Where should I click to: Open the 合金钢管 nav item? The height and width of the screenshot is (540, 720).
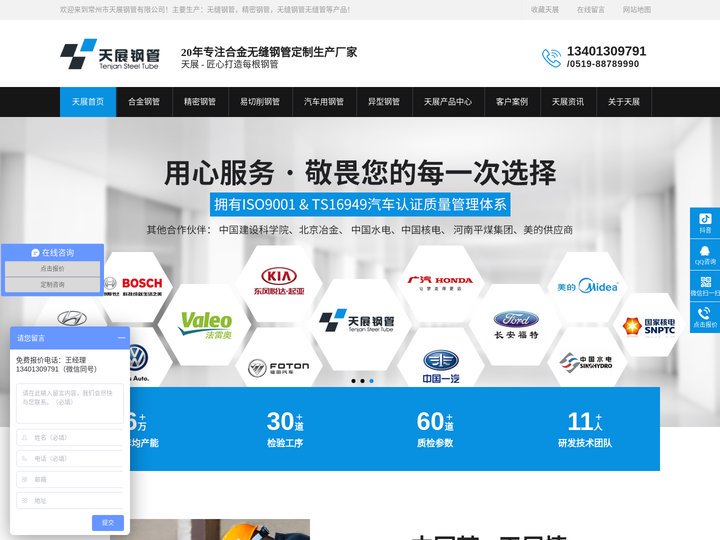click(144, 101)
